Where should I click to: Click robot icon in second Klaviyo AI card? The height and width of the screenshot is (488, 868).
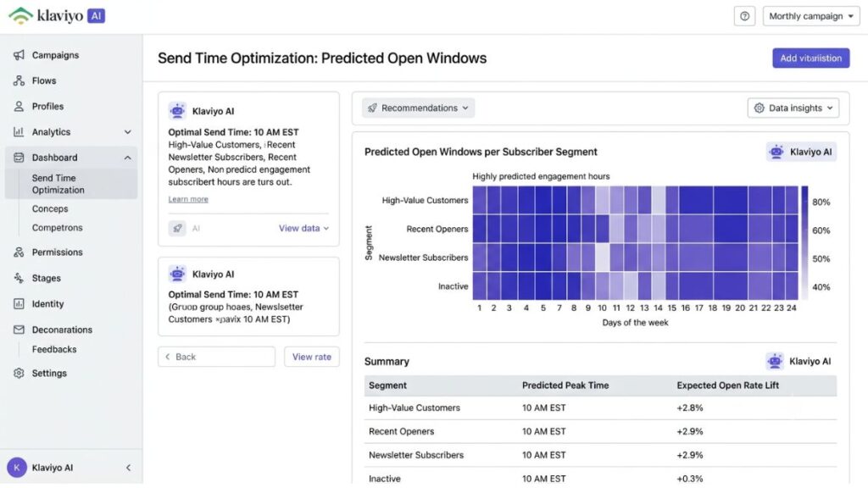pyautogui.click(x=177, y=274)
